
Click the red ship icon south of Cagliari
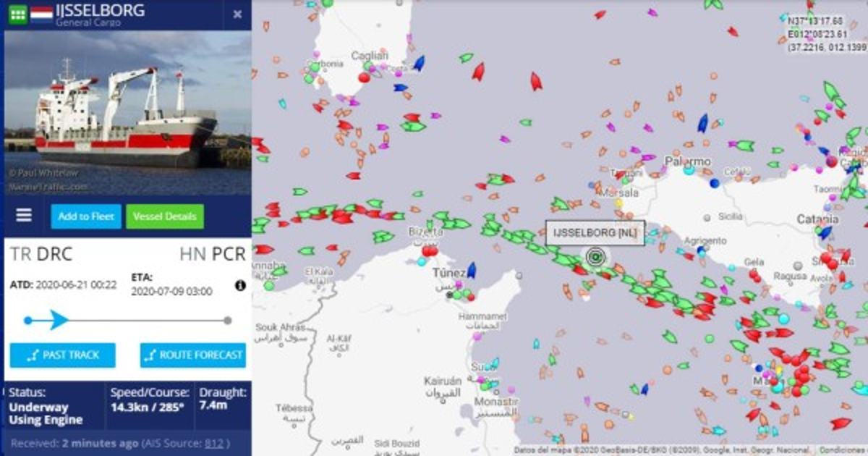click(x=365, y=78)
